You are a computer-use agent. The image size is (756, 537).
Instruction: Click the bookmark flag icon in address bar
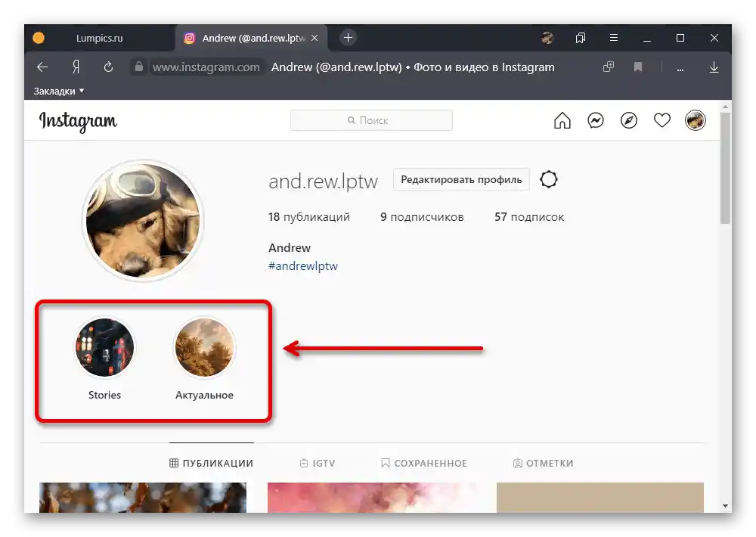click(638, 67)
